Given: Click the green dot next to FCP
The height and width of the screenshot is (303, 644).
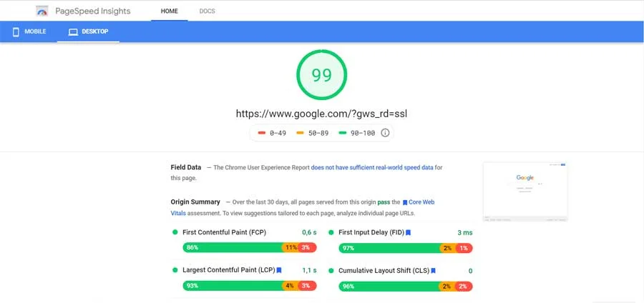Looking at the screenshot, I should (x=175, y=232).
